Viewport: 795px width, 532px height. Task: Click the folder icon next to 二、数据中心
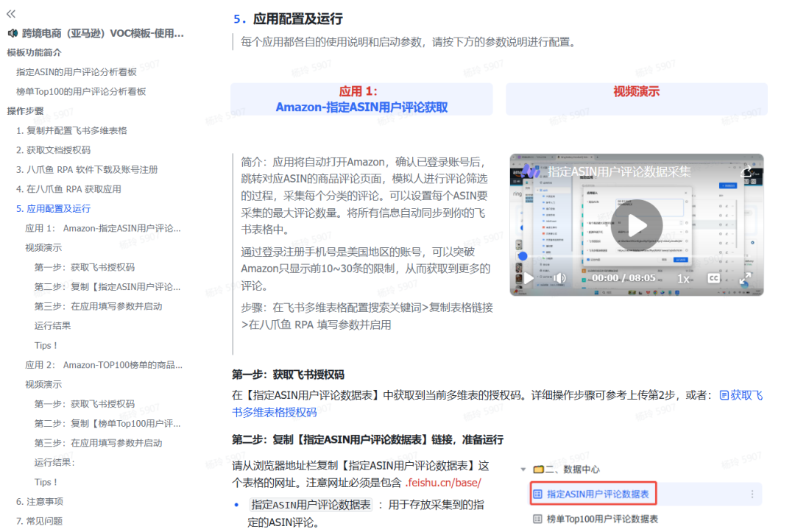click(x=538, y=469)
